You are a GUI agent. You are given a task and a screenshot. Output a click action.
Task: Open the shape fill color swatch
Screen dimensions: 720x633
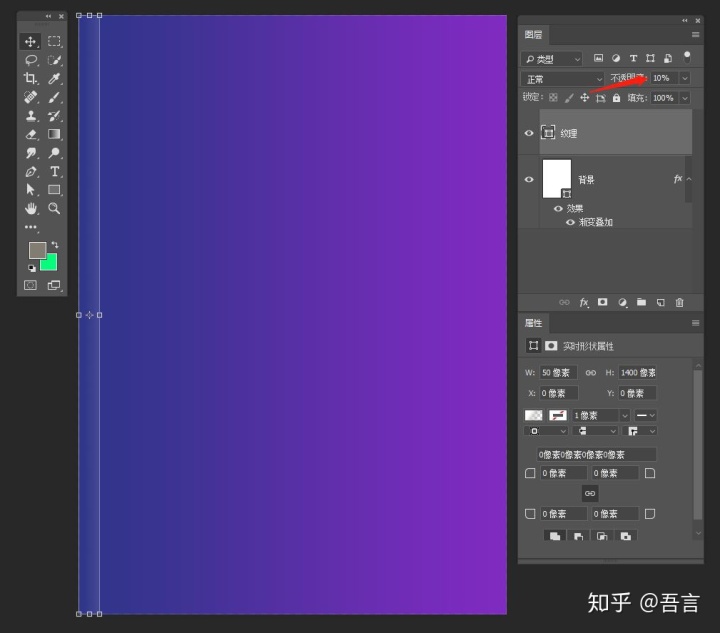tap(533, 415)
